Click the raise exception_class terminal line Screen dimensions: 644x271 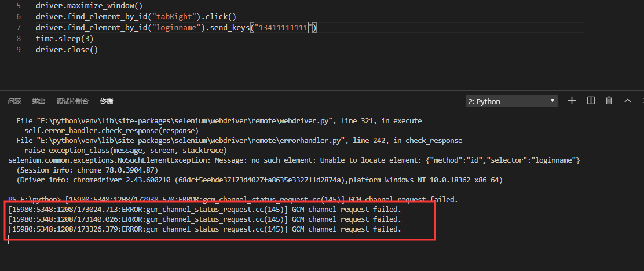126,151
